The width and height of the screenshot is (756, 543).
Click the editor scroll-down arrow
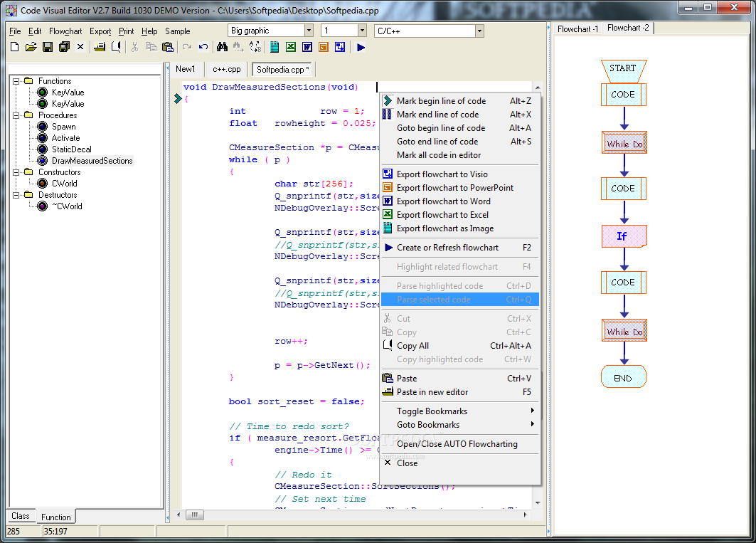pos(538,503)
